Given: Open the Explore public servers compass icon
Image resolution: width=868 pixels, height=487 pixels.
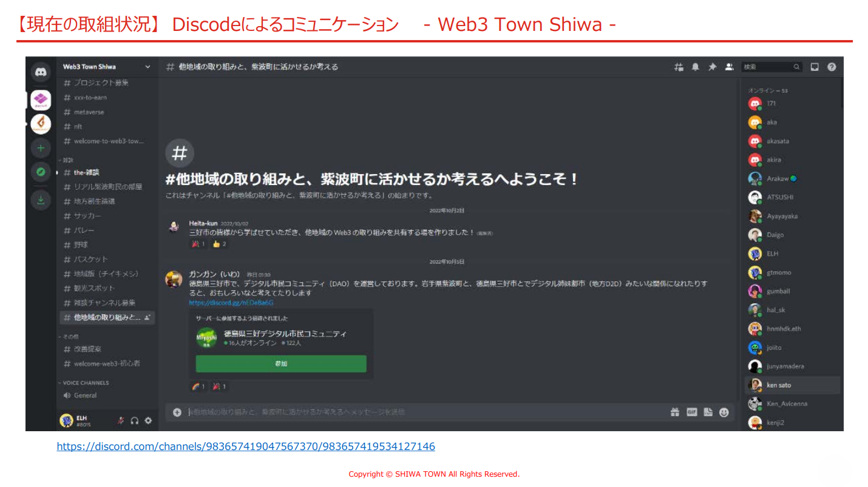Looking at the screenshot, I should coord(41,172).
